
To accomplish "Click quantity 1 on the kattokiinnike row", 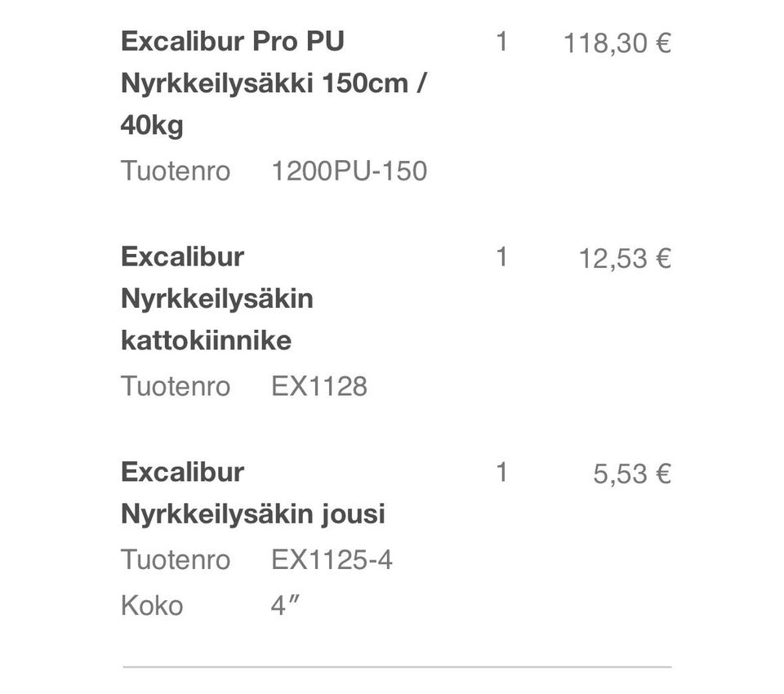I will click(x=501, y=257).
